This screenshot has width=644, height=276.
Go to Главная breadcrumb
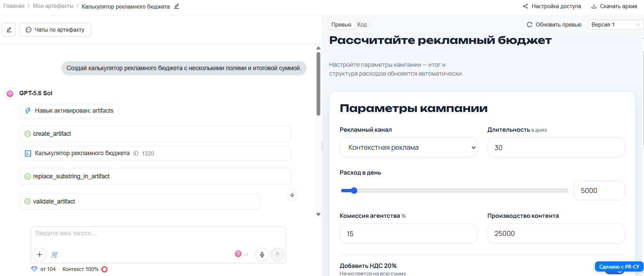14,6
